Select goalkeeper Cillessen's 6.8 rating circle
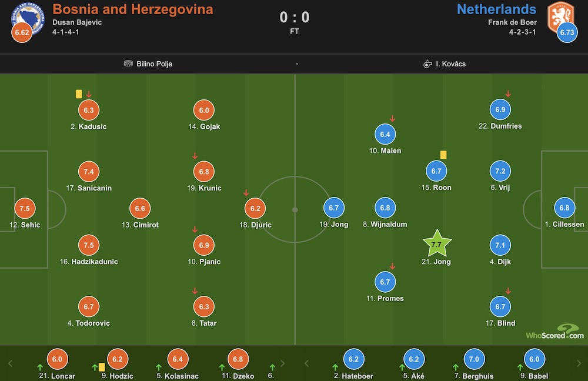The image size is (588, 381). 564,208
